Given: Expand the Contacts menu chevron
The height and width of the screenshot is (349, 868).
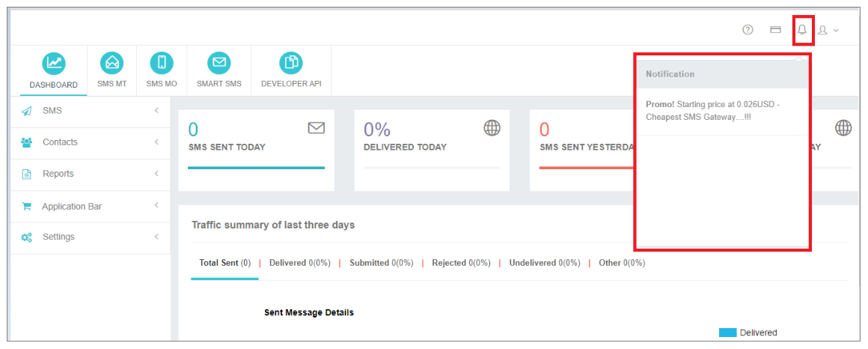Looking at the screenshot, I should (x=156, y=142).
